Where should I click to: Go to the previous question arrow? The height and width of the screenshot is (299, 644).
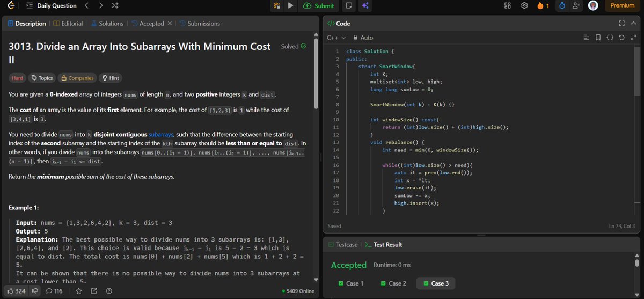(87, 6)
